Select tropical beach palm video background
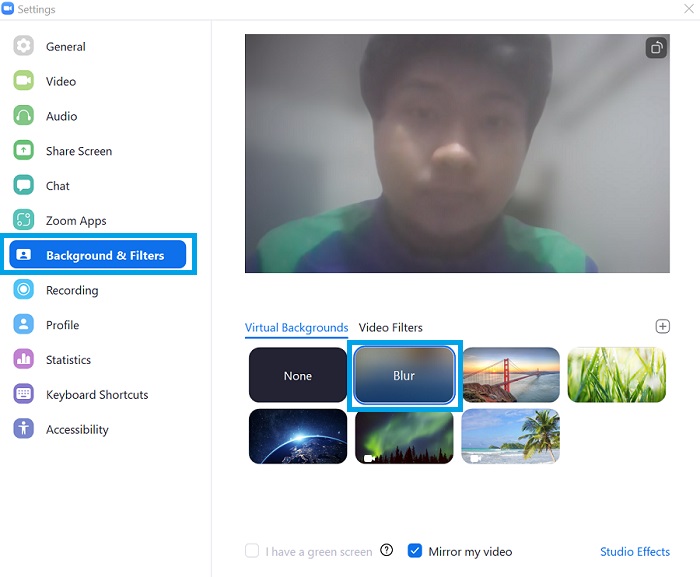 coord(511,436)
